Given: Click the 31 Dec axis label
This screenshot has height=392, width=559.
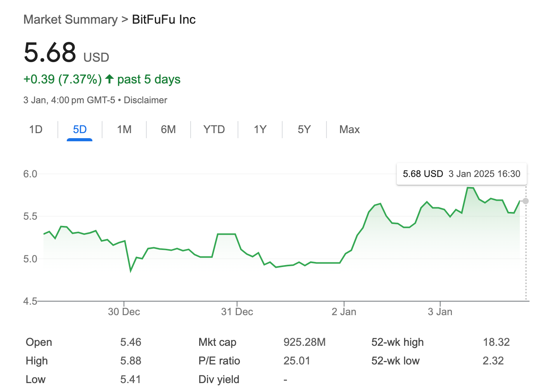Looking at the screenshot, I should (237, 312).
